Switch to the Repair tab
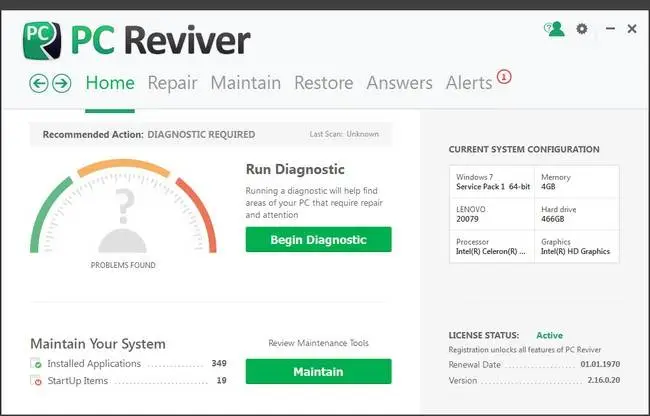Viewport: 650px width, 416px height. click(172, 83)
